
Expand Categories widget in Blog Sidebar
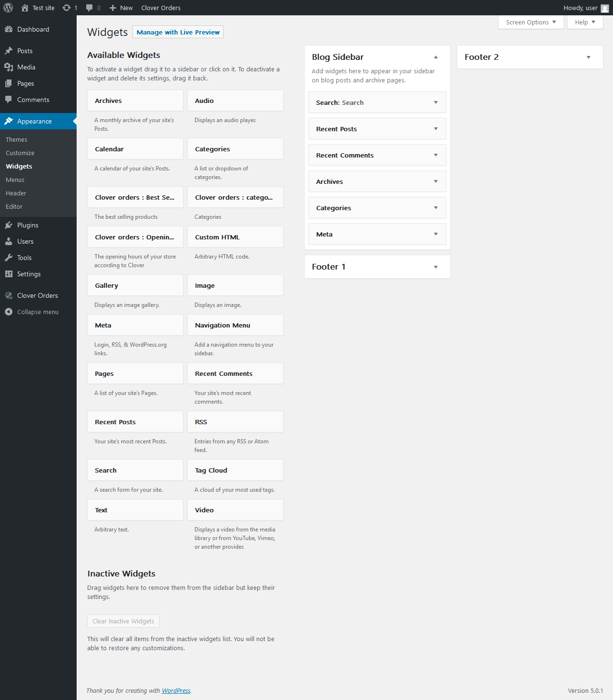[x=436, y=208]
